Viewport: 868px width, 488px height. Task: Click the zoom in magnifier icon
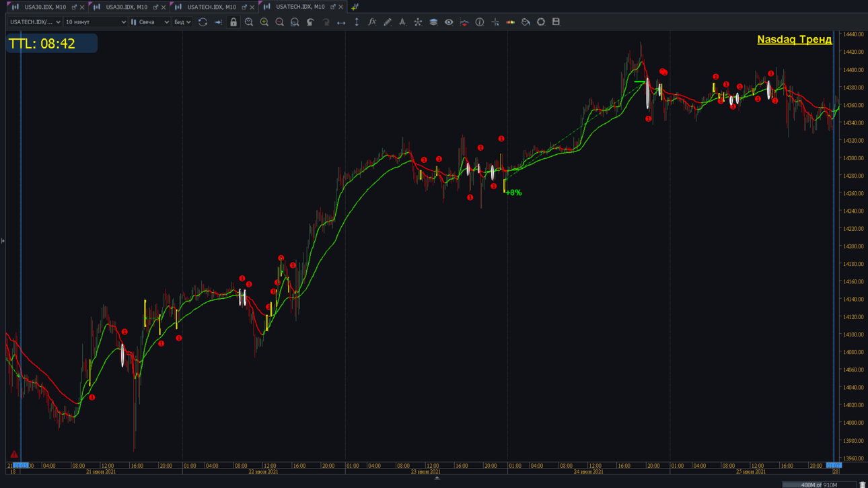tap(264, 22)
